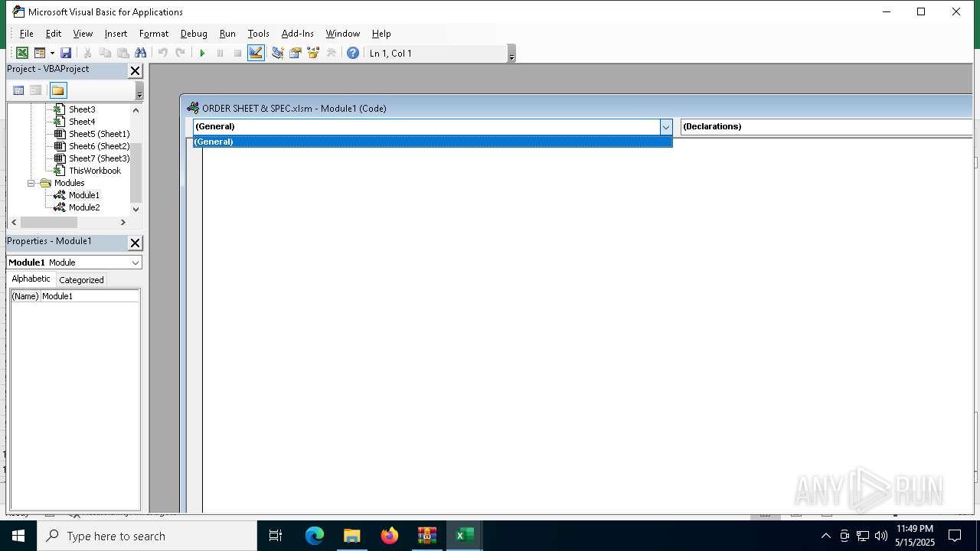This screenshot has width=980, height=551.
Task: Click project tree scroll down arrow
Action: [136, 209]
